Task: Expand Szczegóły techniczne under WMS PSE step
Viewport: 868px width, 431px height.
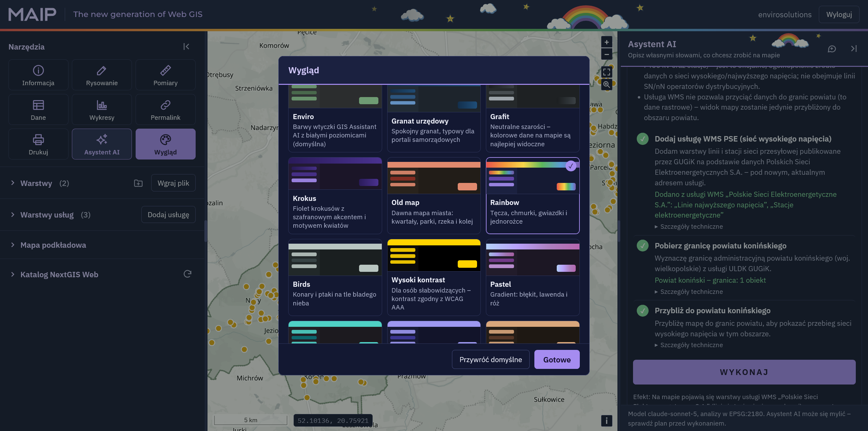Action: point(689,226)
